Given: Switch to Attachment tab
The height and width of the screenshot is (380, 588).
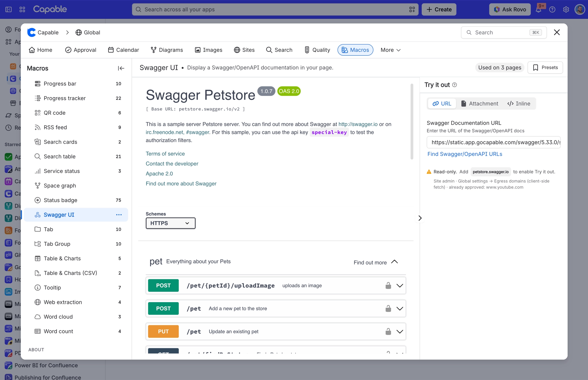Looking at the screenshot, I should pos(480,103).
